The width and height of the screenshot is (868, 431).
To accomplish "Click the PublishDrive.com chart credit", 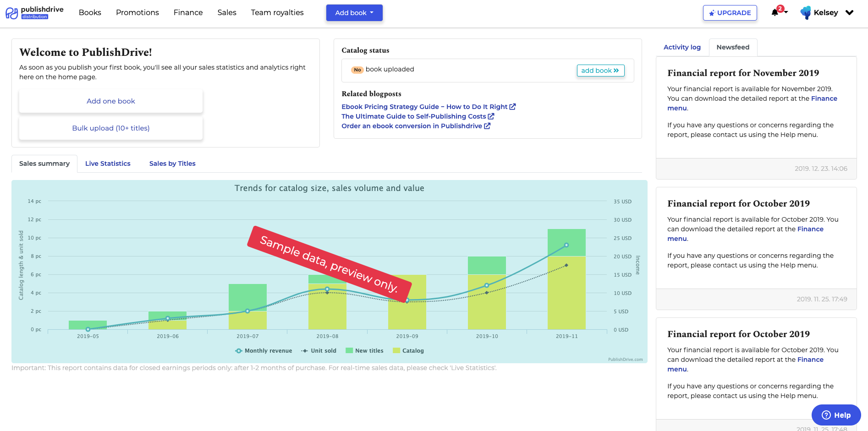I will point(625,360).
